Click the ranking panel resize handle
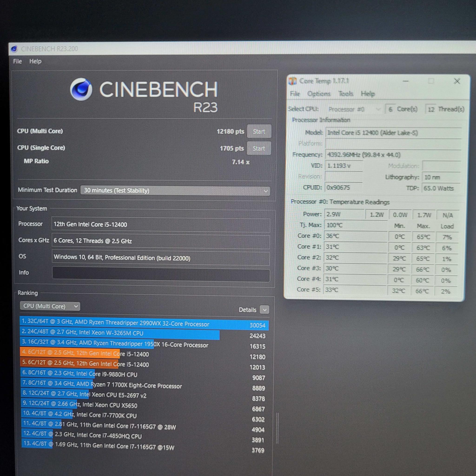The image size is (476, 476). pos(278,428)
